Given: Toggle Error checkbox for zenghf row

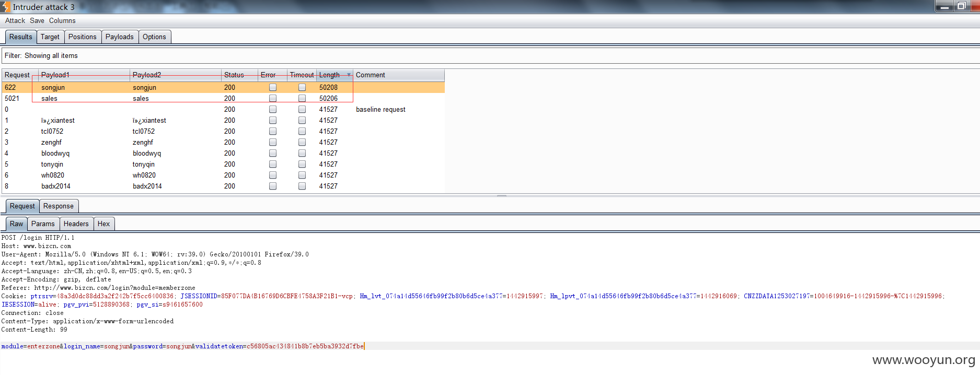Looking at the screenshot, I should (x=273, y=142).
